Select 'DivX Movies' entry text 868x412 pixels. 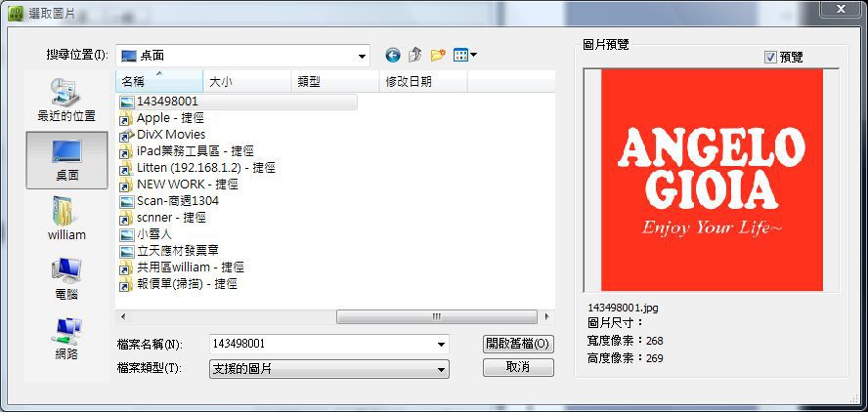pyautogui.click(x=171, y=135)
